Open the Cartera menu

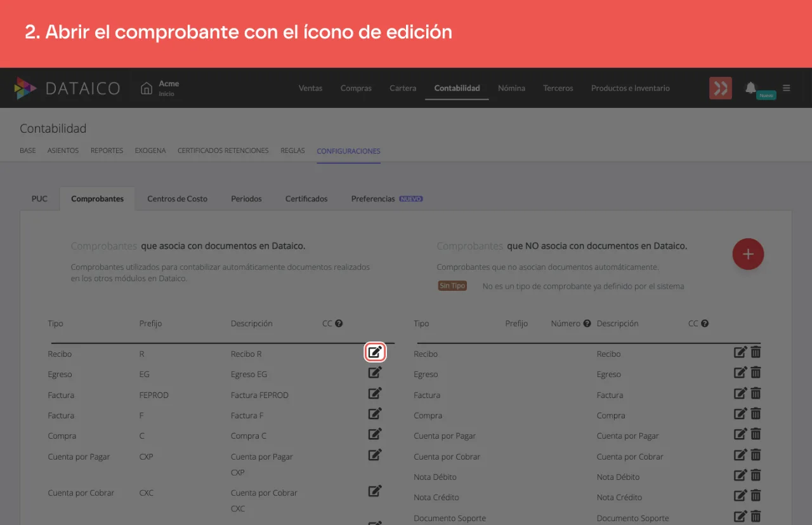click(403, 88)
